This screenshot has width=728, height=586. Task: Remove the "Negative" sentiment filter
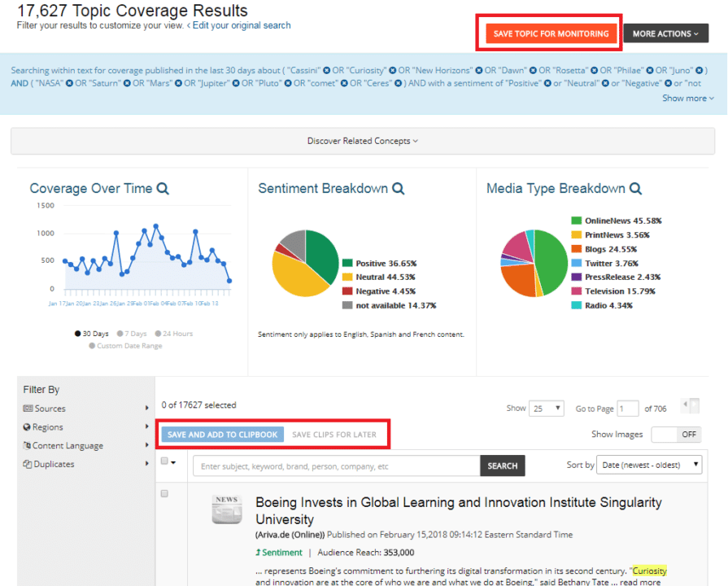668,83
